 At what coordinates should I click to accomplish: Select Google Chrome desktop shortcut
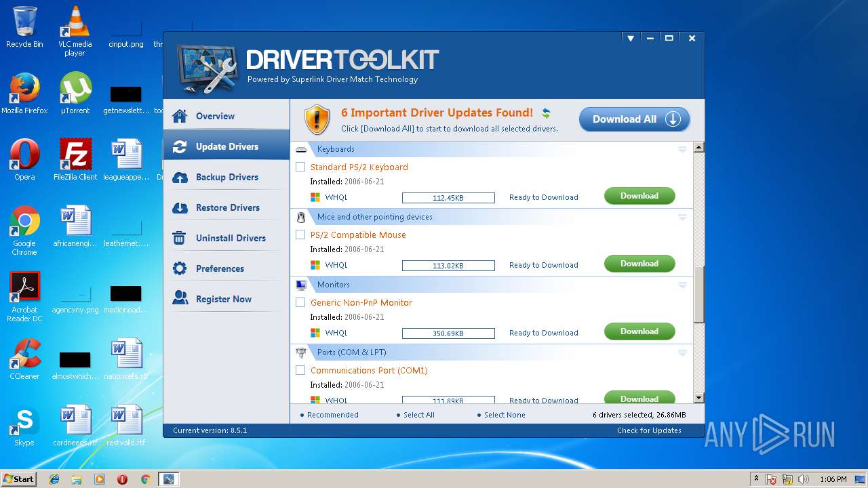(24, 230)
